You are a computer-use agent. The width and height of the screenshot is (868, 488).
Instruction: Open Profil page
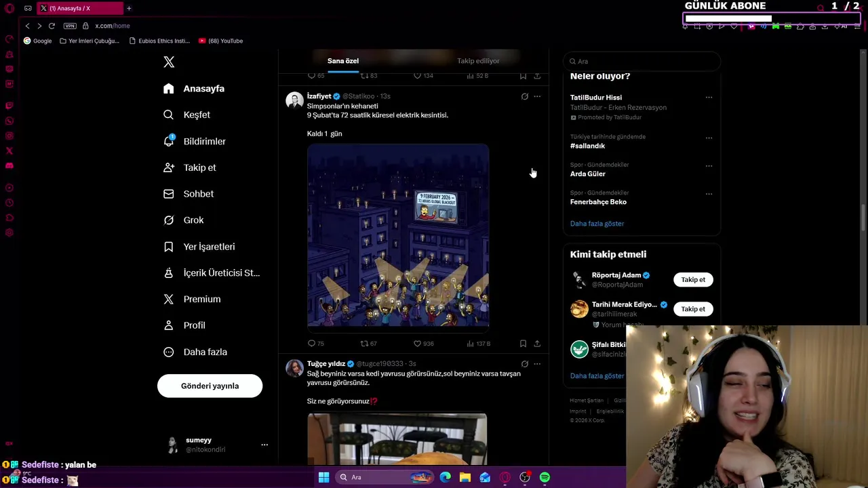click(x=184, y=325)
